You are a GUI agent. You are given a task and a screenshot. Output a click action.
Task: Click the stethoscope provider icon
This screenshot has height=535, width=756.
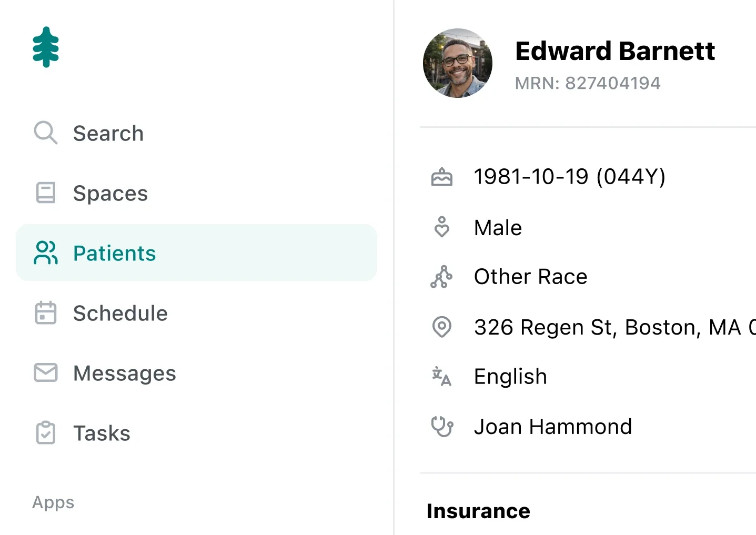441,427
